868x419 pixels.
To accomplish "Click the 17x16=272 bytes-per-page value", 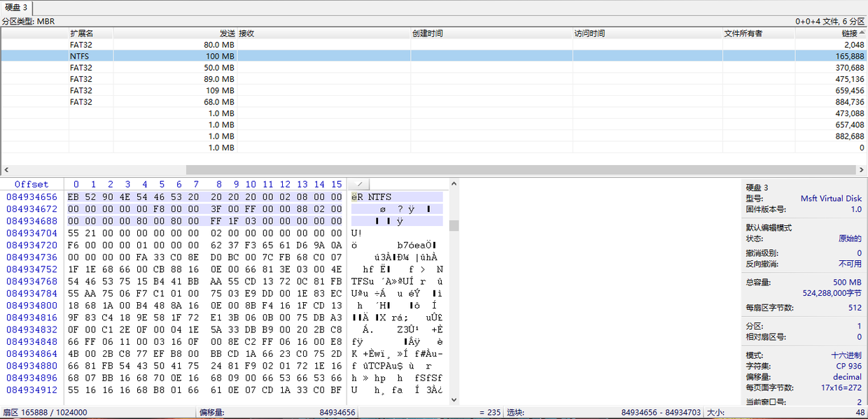I will (841, 388).
